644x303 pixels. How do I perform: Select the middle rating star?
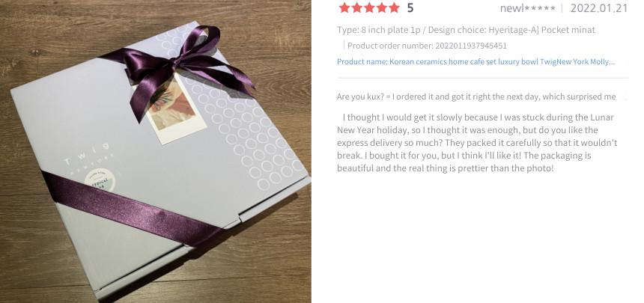[369, 7]
